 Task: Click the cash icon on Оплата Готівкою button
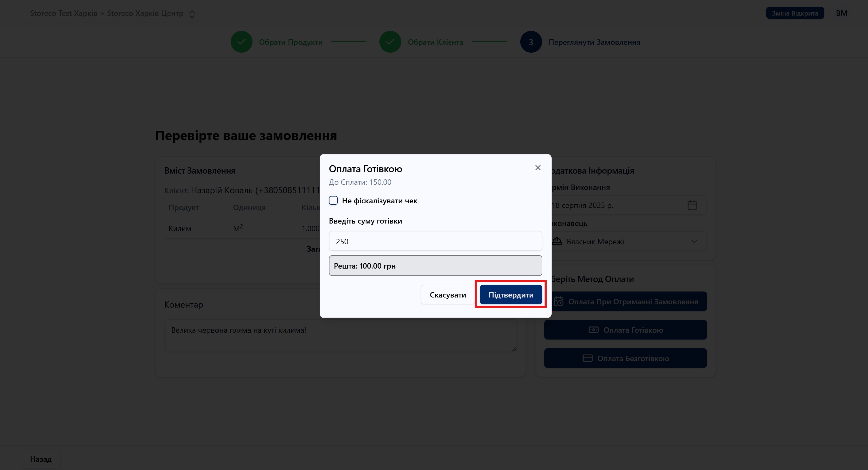pos(593,330)
